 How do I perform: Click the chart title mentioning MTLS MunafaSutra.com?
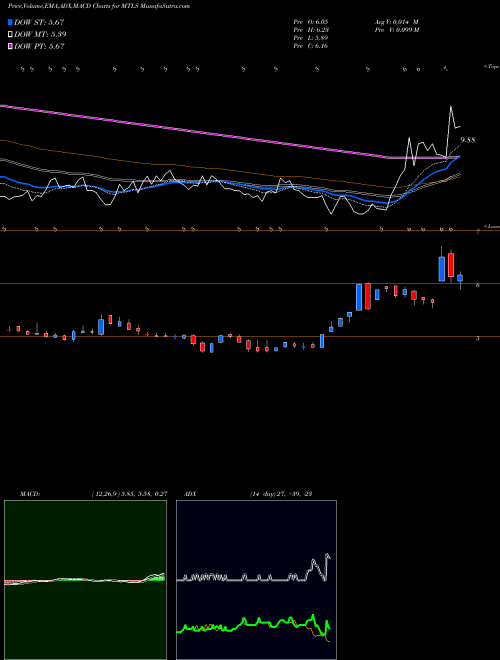[99, 6]
